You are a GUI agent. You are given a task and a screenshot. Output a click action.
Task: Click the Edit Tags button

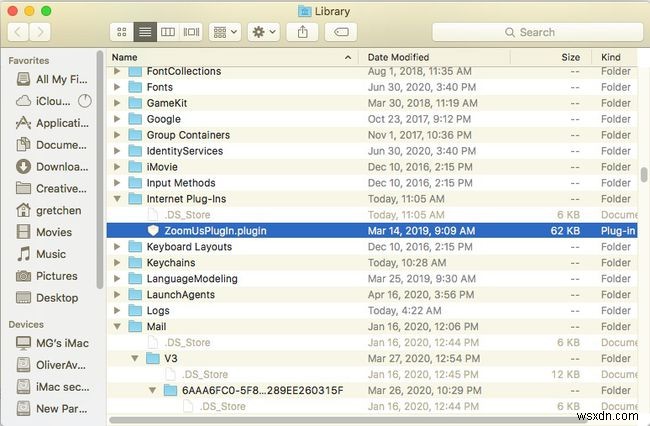click(341, 32)
